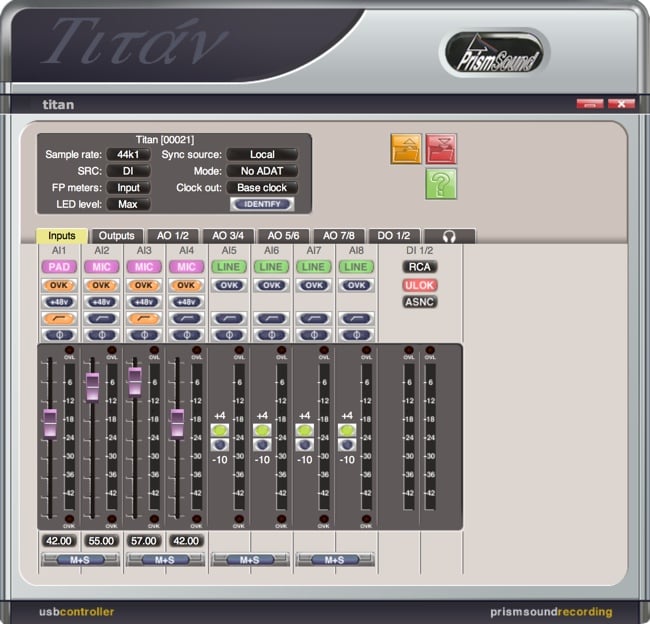
Task: Enable the high-pass filter on AI2
Action: pos(102,318)
